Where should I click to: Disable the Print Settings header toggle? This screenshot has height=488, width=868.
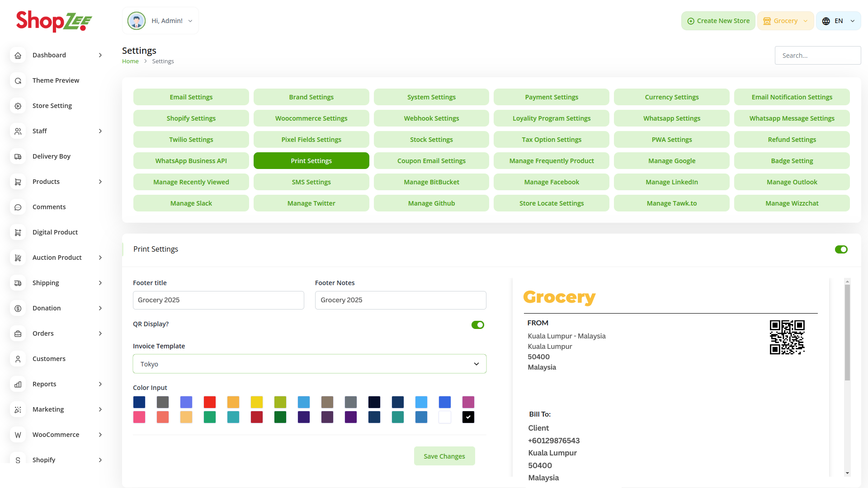[x=841, y=249]
